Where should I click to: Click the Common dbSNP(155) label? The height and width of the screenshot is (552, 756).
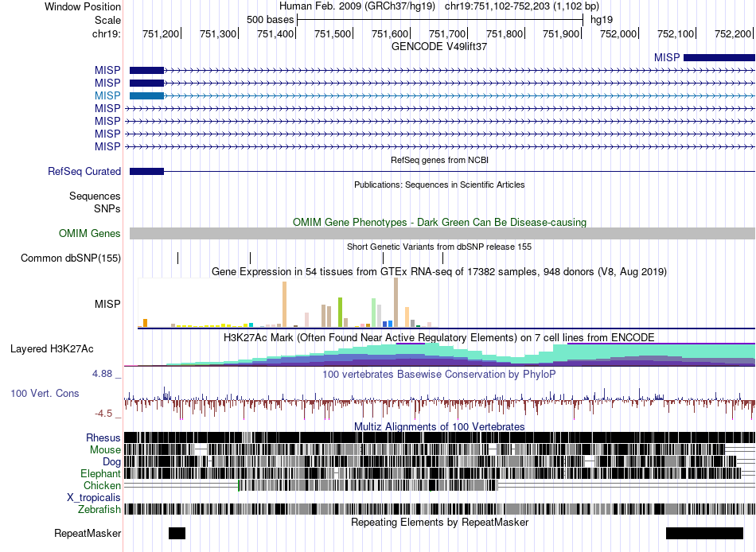tap(71, 258)
